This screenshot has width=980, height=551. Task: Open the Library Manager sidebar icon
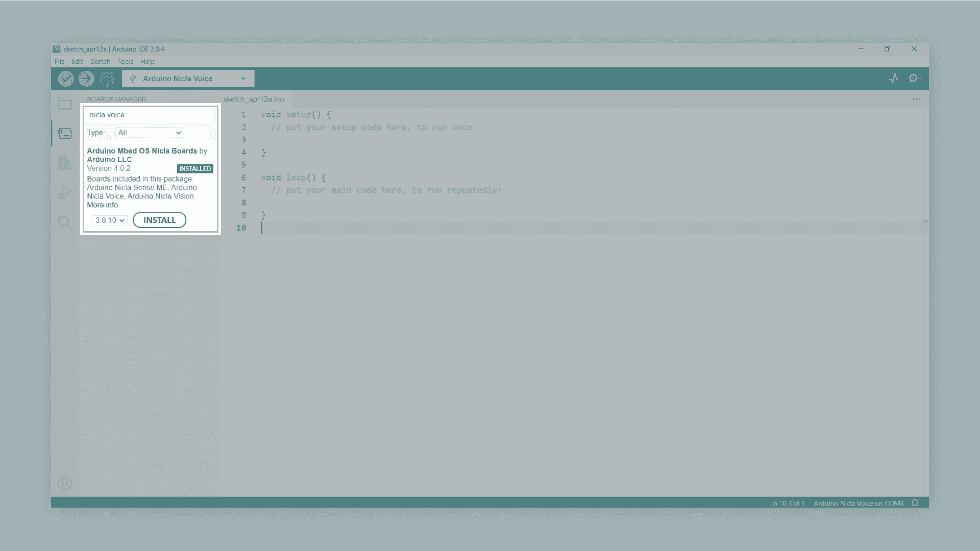click(x=65, y=163)
